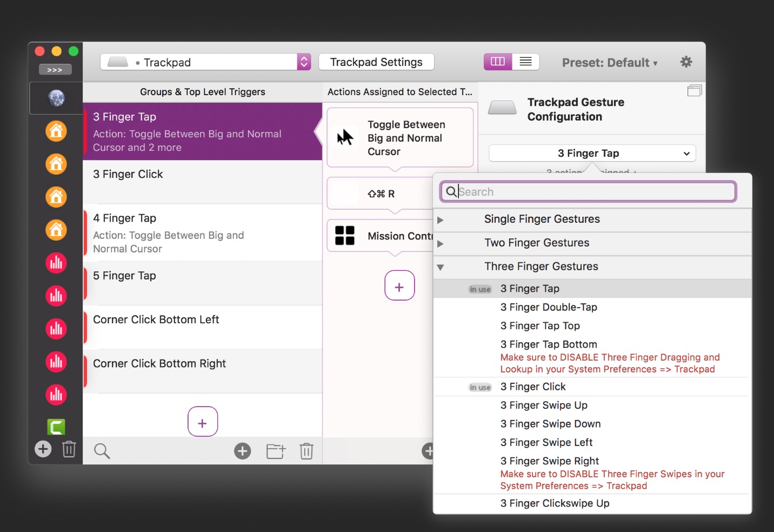
Task: Click the trackpad icon beside Trackpad Gesture Configuration
Action: (x=502, y=108)
